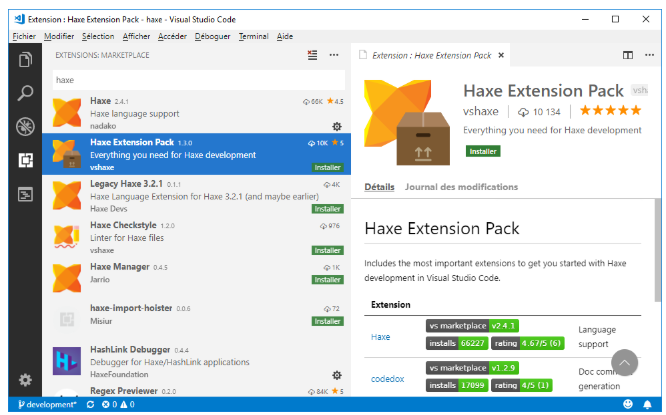Image resolution: width=666 pixels, height=415 pixels.
Task: Open the Terminal menu
Action: [253, 36]
